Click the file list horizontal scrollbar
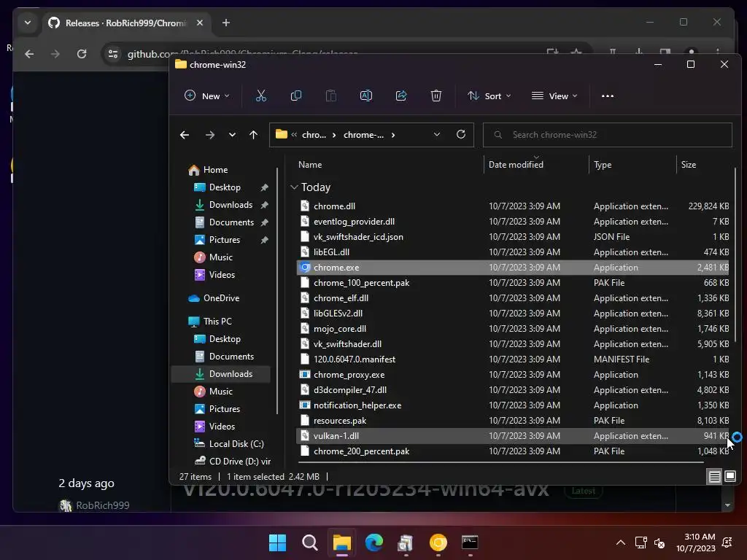The height and width of the screenshot is (560, 747). 500,462
